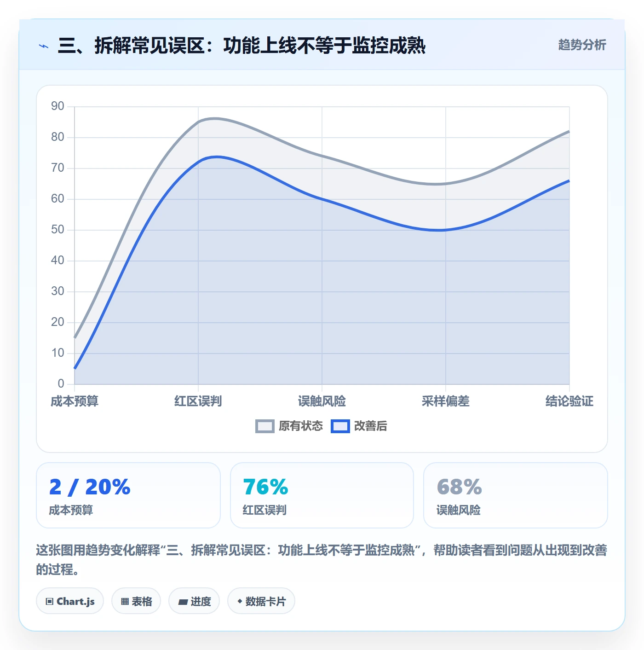Screen dimensions: 644x650
Task: Click the blue line end point at 结论验证
Action: click(x=569, y=181)
